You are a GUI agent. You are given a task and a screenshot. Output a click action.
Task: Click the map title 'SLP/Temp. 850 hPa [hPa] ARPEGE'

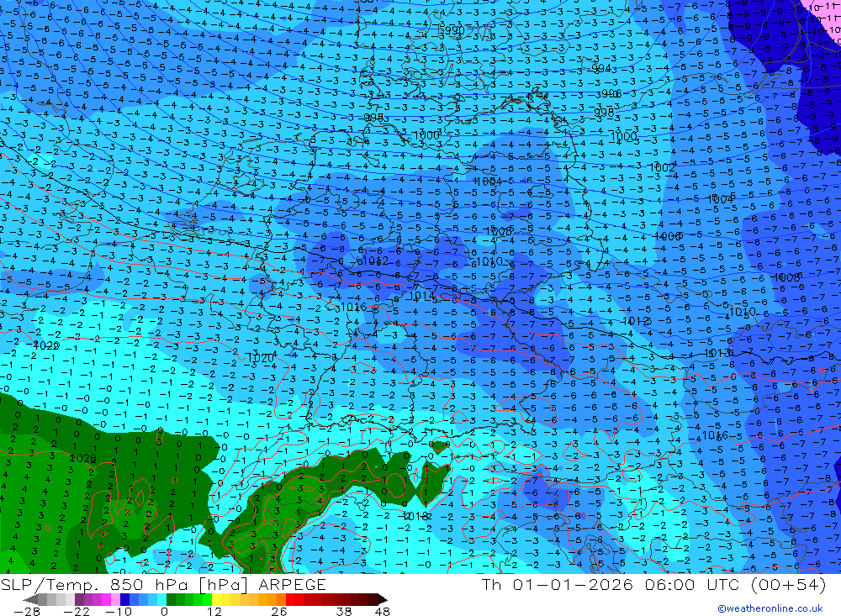pyautogui.click(x=163, y=584)
